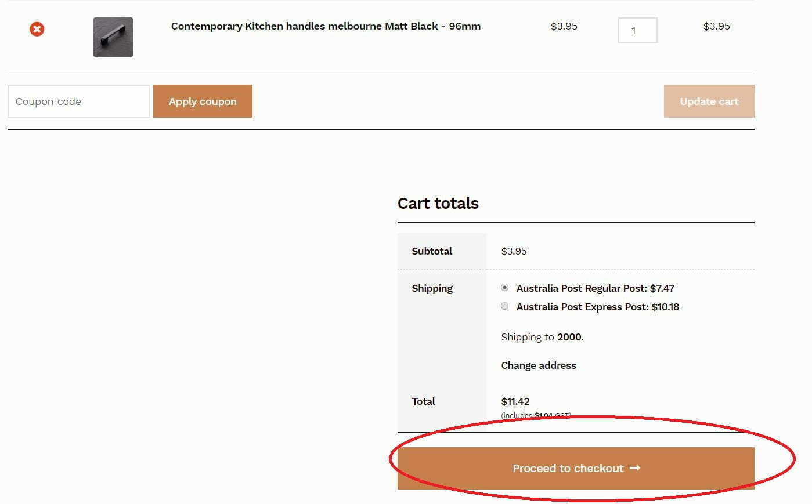Click the Express Post $10.18 label text
Image resolution: width=812 pixels, height=504 pixels.
point(597,307)
